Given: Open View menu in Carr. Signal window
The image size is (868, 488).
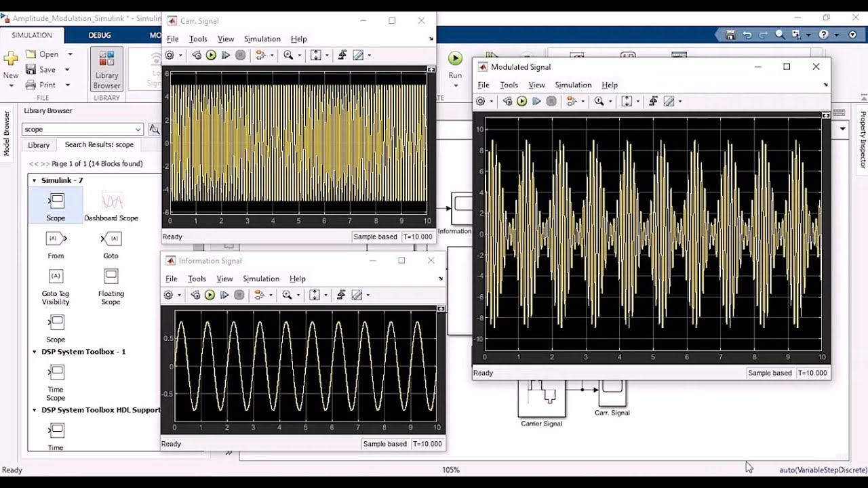Looking at the screenshot, I should [226, 39].
